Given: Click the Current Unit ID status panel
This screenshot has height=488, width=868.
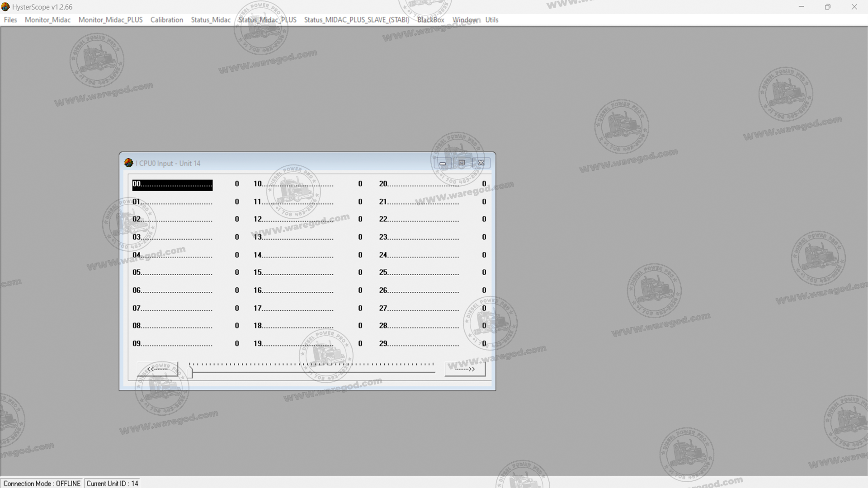Looking at the screenshot, I should pos(112,483).
